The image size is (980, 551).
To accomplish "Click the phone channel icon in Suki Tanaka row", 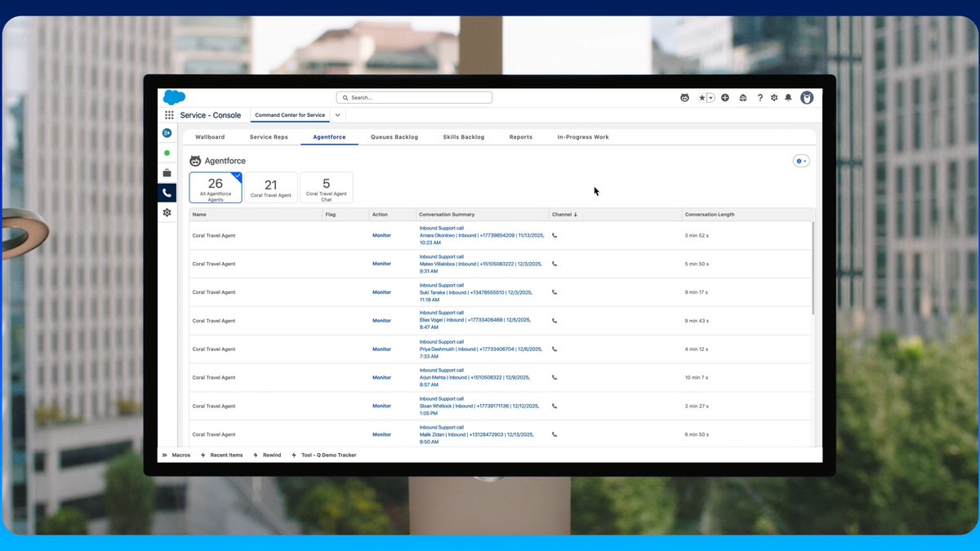I will click(x=555, y=292).
